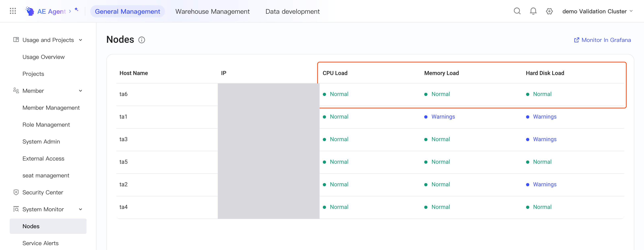Image resolution: width=644 pixels, height=250 pixels.
Task: Open Service Alerts in the sidebar
Action: point(40,243)
